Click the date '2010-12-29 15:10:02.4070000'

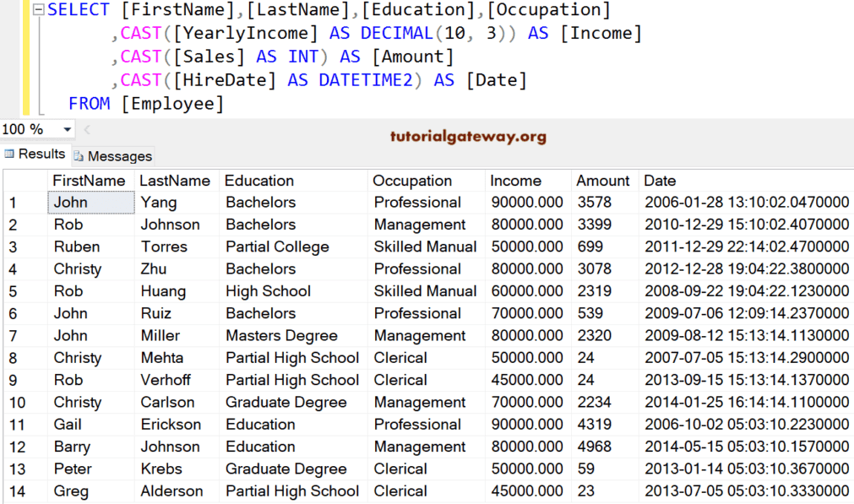click(746, 225)
